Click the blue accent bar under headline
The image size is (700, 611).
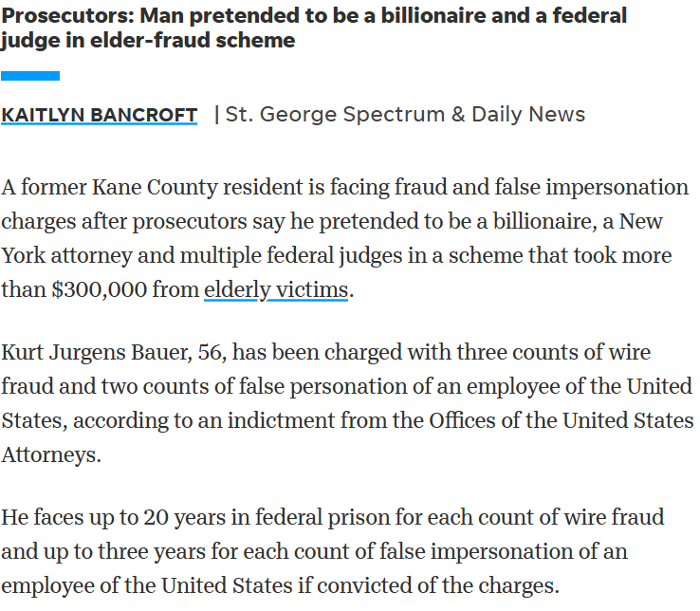tap(30, 76)
